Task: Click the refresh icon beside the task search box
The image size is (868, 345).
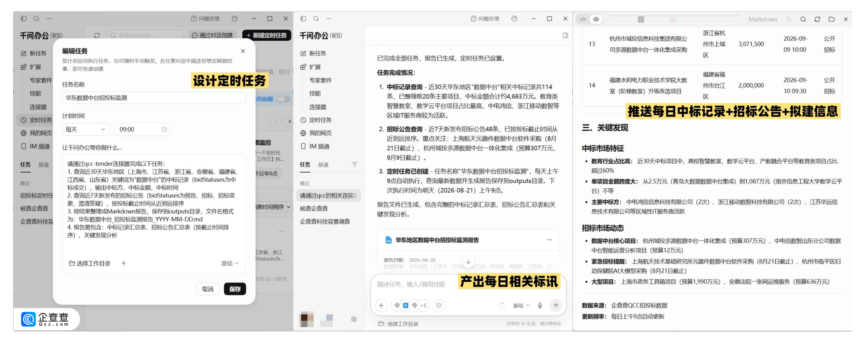Action: (97, 35)
